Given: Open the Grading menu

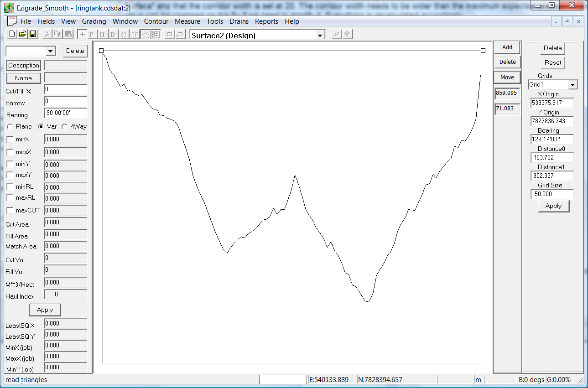Looking at the screenshot, I should tap(94, 21).
